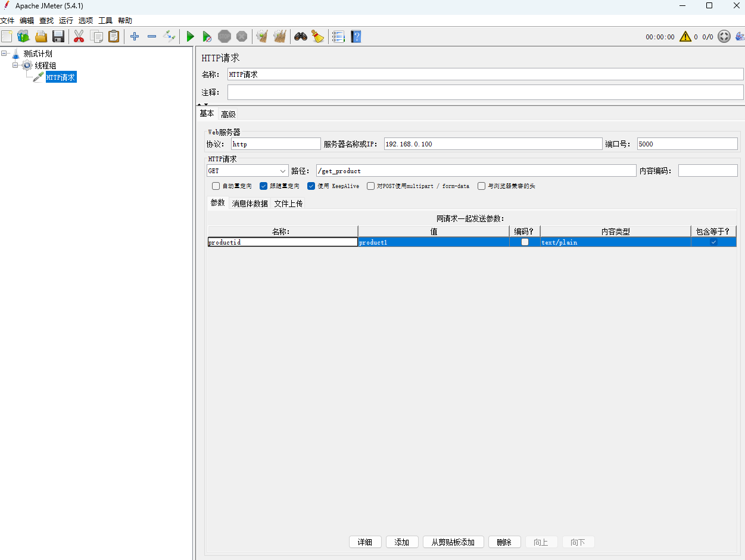The image size is (745, 560).
Task: Open Function Helper list icon
Action: click(338, 37)
